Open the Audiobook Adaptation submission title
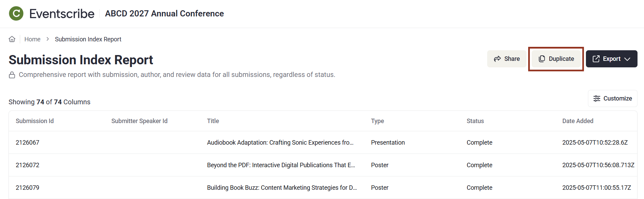Image resolution: width=644 pixels, height=199 pixels. pos(280,143)
